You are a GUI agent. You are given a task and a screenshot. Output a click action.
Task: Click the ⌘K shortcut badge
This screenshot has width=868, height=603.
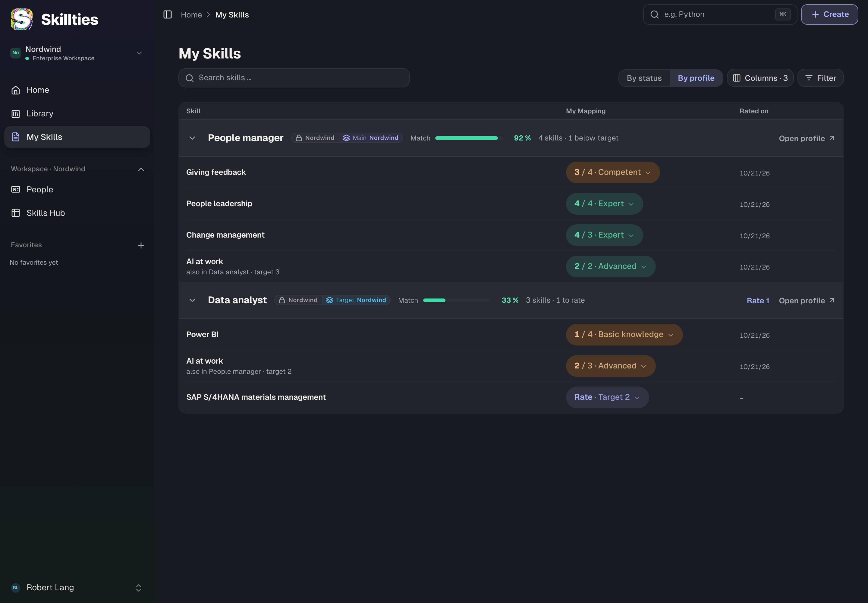783,14
